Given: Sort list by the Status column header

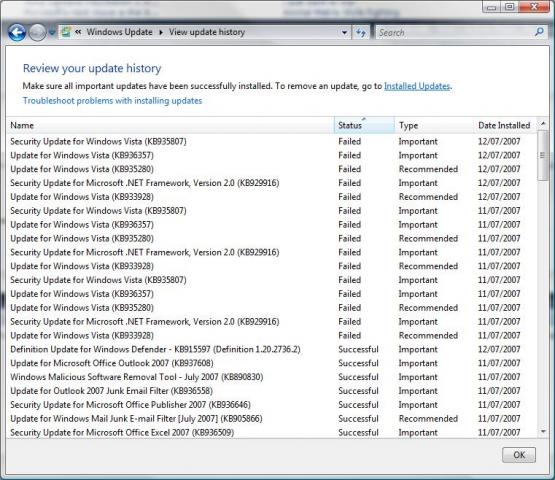Looking at the screenshot, I should point(364,125).
